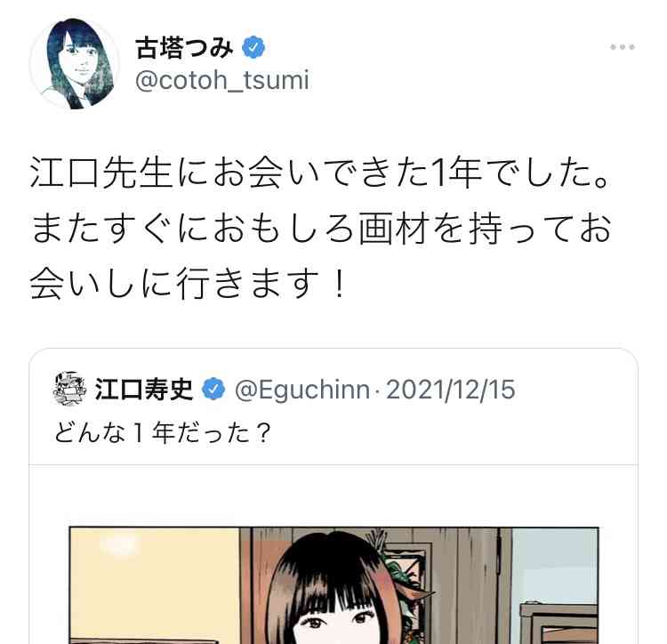Screen dimensions: 667x644
Task: Open the three-dot more options menu
Action: (x=623, y=47)
